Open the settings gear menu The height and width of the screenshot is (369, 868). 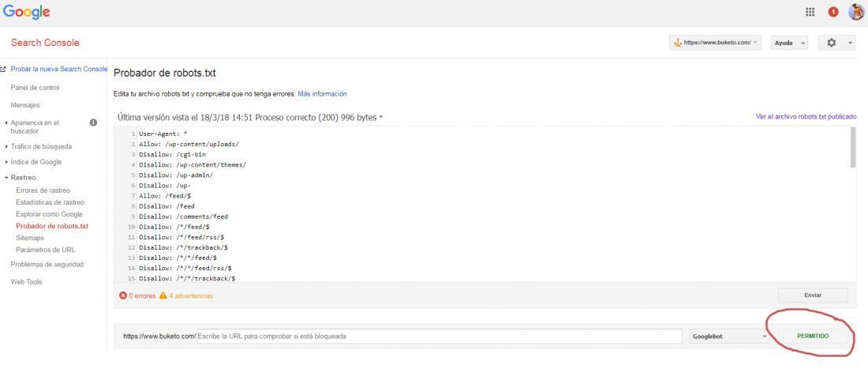(836, 43)
